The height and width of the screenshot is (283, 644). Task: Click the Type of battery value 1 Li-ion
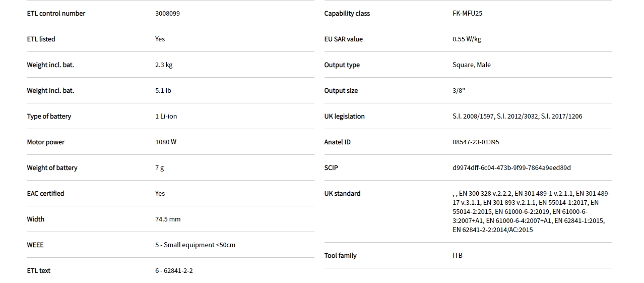[166, 117]
